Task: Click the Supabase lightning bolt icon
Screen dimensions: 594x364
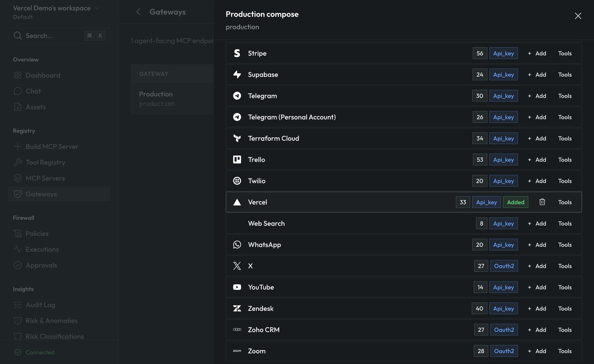Action: pos(237,75)
